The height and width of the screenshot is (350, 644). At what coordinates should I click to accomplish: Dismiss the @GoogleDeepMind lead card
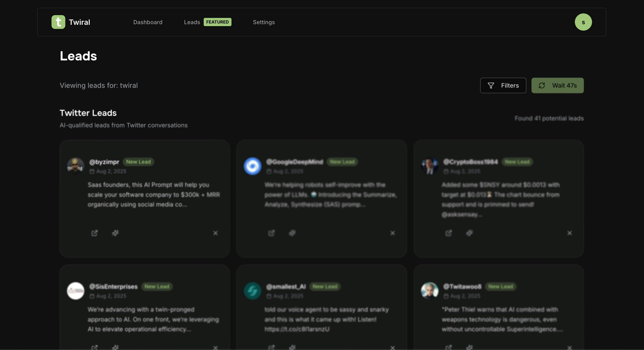pyautogui.click(x=393, y=233)
